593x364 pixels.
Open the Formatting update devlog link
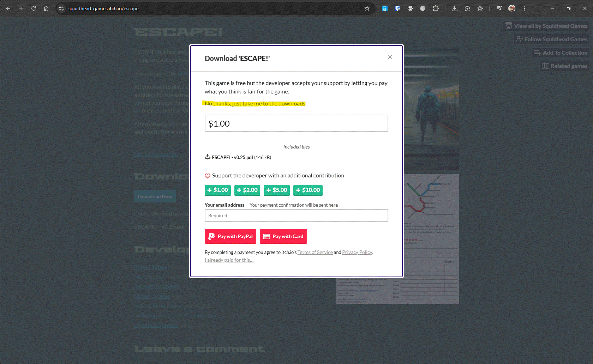(157, 286)
